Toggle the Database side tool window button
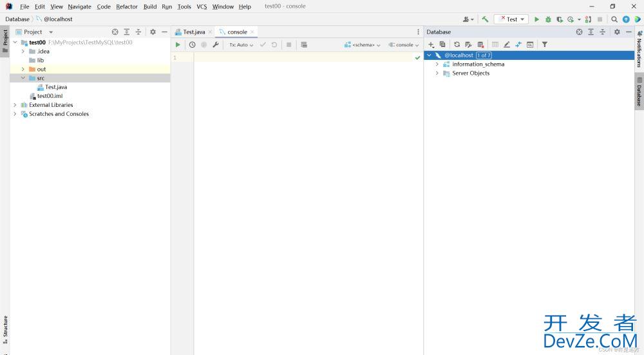Image resolution: width=644 pixels, height=355 pixels. pos(639,92)
